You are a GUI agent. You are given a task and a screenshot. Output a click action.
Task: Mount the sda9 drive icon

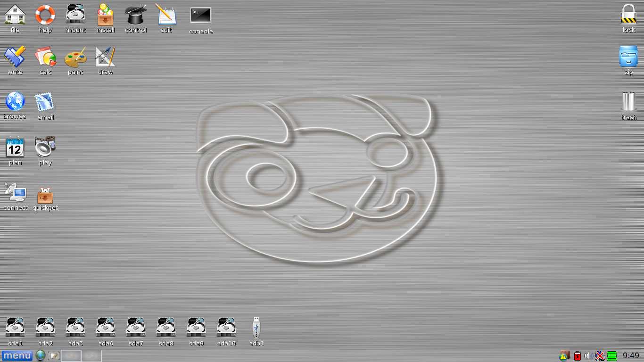pos(196,328)
